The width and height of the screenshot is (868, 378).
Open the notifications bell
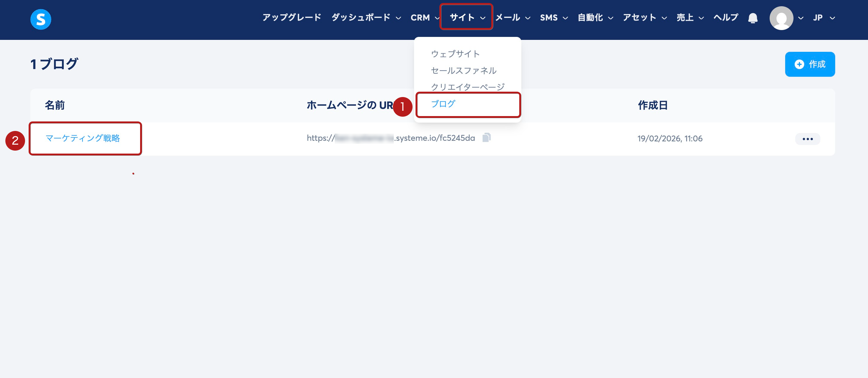752,18
